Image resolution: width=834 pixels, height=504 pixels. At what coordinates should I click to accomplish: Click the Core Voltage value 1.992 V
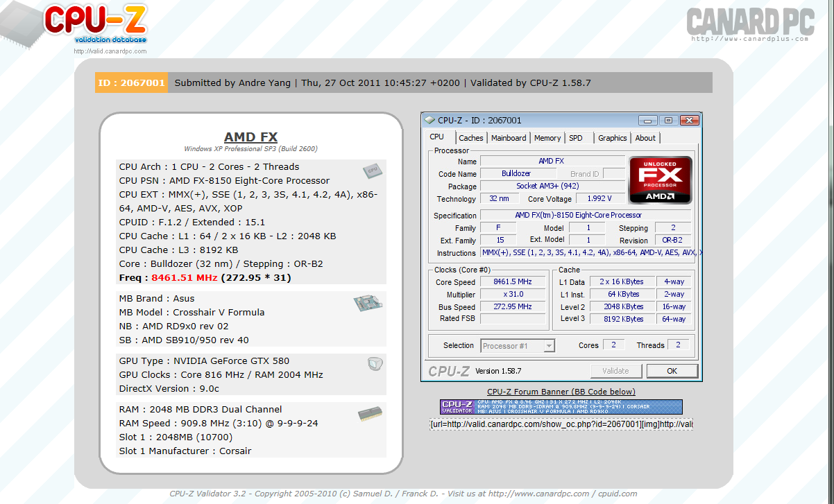point(601,199)
